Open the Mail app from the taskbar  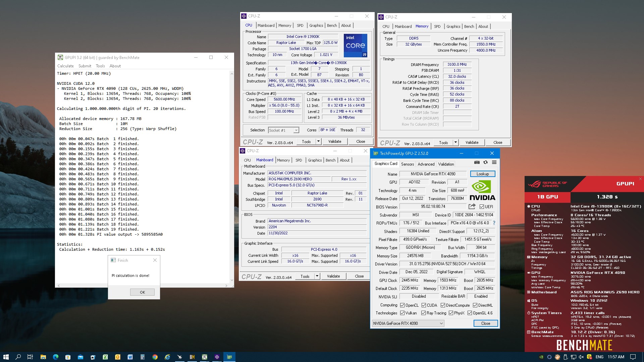coord(80,357)
